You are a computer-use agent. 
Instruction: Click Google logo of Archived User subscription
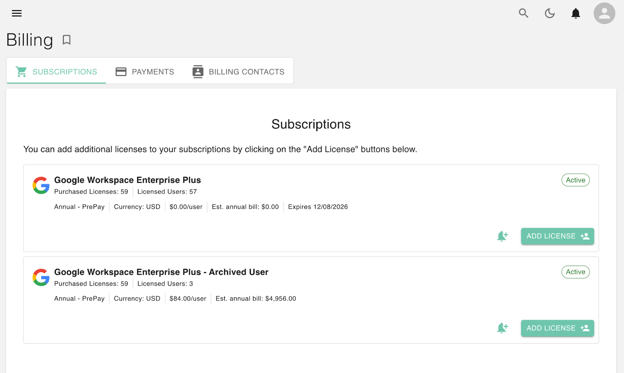pos(41,277)
